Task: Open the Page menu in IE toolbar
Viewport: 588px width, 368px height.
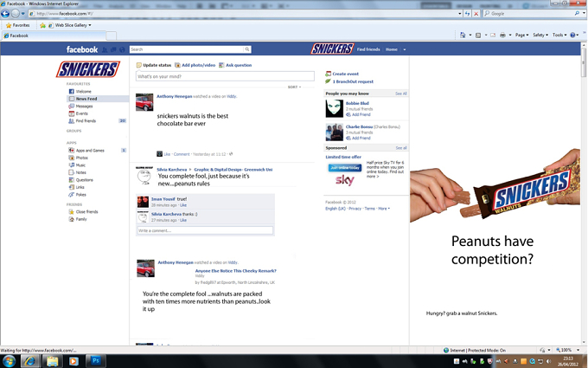Action: point(521,35)
